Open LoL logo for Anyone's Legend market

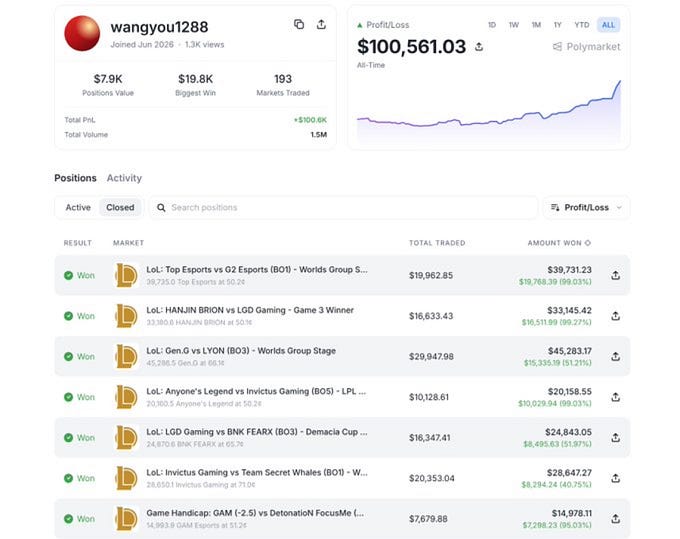tap(126, 397)
